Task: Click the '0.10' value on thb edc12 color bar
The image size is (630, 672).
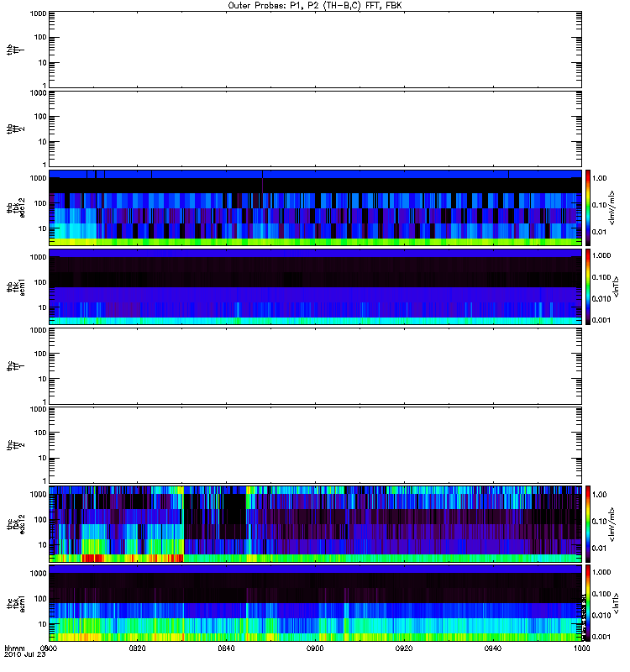Action: coord(600,205)
